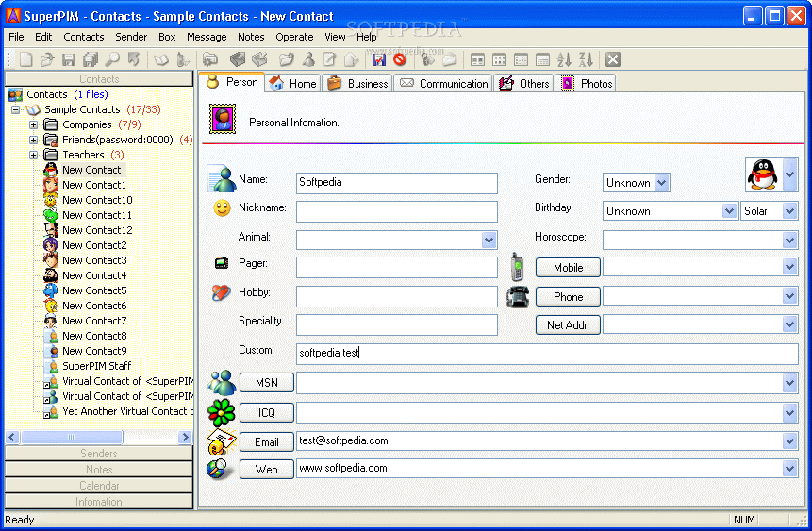This screenshot has width=812, height=531.
Task: Click the MSN button
Action: pyautogui.click(x=267, y=382)
